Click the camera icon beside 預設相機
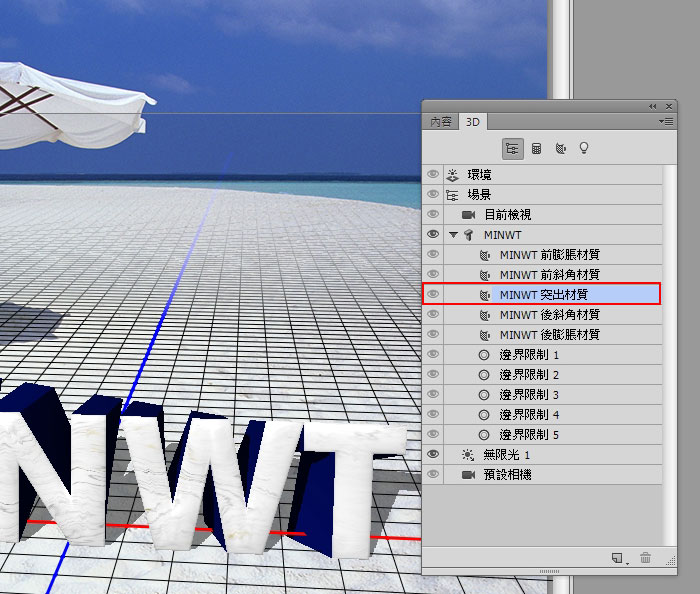Image resolution: width=700 pixels, height=594 pixels. [467, 475]
